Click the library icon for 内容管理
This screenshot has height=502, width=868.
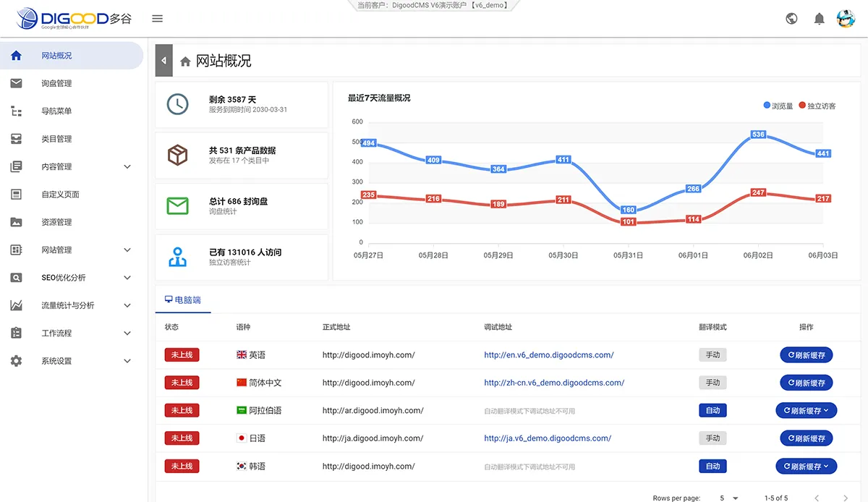[16, 166]
